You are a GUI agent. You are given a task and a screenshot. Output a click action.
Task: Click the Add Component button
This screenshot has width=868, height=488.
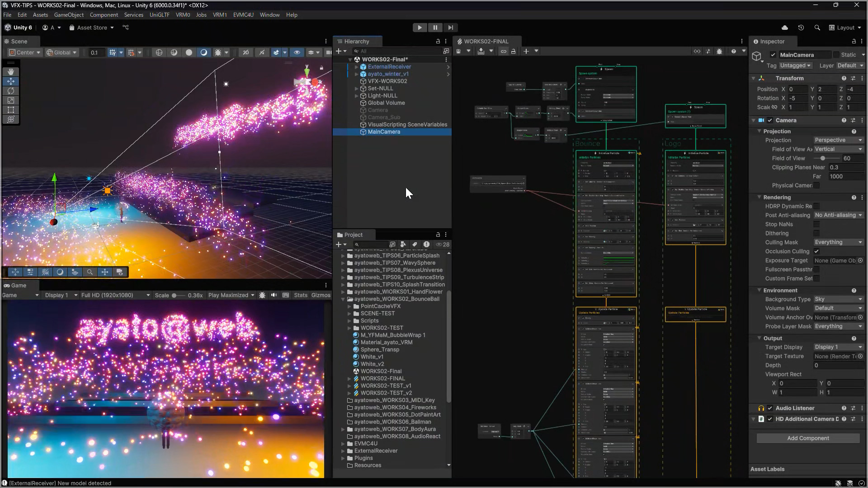coord(808,438)
